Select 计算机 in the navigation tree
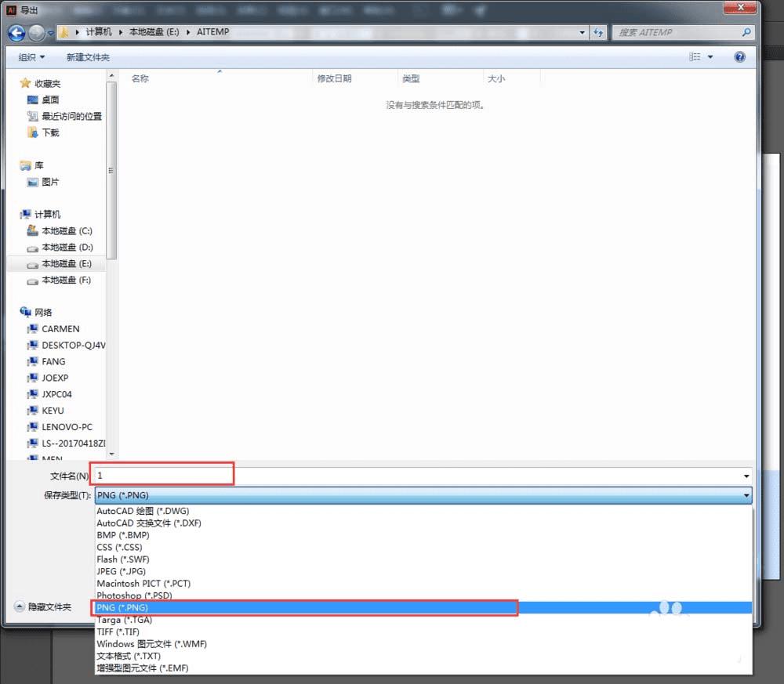Image resolution: width=784 pixels, height=684 pixels. 47,215
